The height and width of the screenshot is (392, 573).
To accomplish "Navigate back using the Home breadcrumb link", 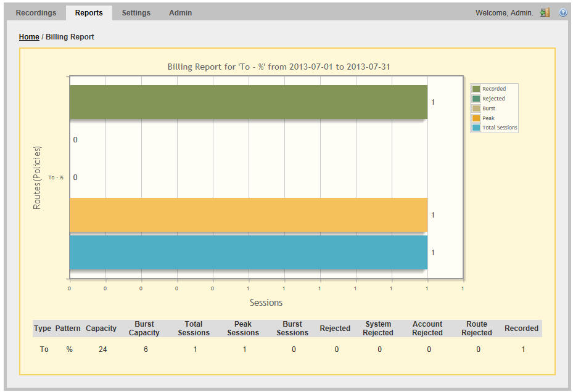I will tap(29, 36).
